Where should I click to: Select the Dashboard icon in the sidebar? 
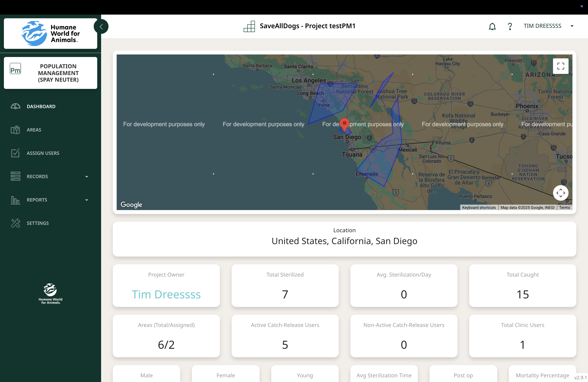15,106
